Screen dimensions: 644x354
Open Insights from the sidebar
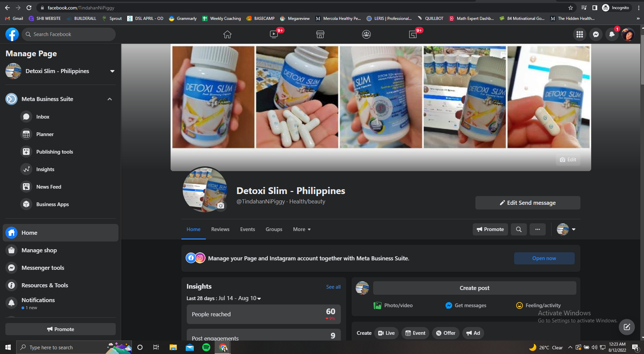pyautogui.click(x=45, y=169)
